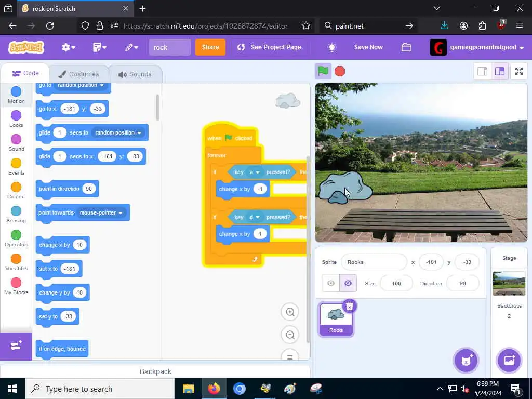Screen dimensions: 532x399
Task: Click the sprite y position field
Action: 467,262
